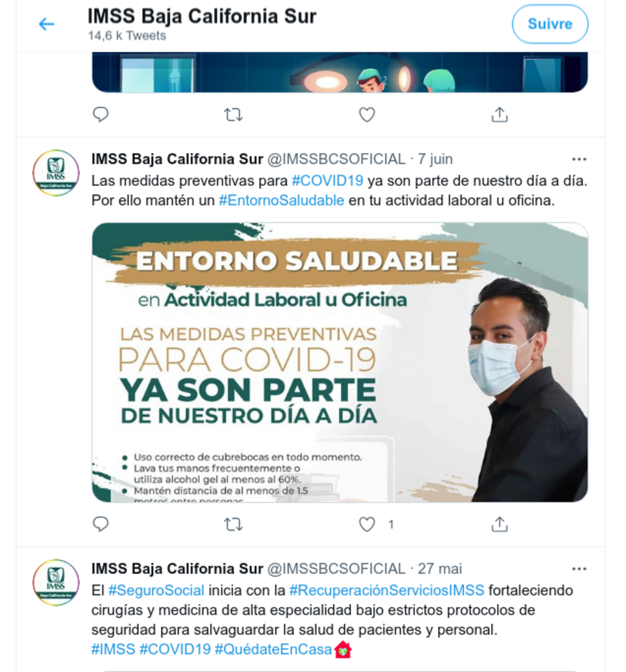Open the #RecuperaciónServiciosIMSS hashtag
Image resolution: width=626 pixels, height=672 pixels.
point(387,591)
